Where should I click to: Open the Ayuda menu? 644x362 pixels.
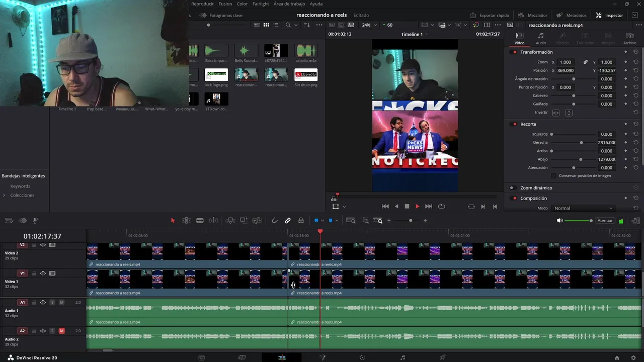click(x=316, y=4)
